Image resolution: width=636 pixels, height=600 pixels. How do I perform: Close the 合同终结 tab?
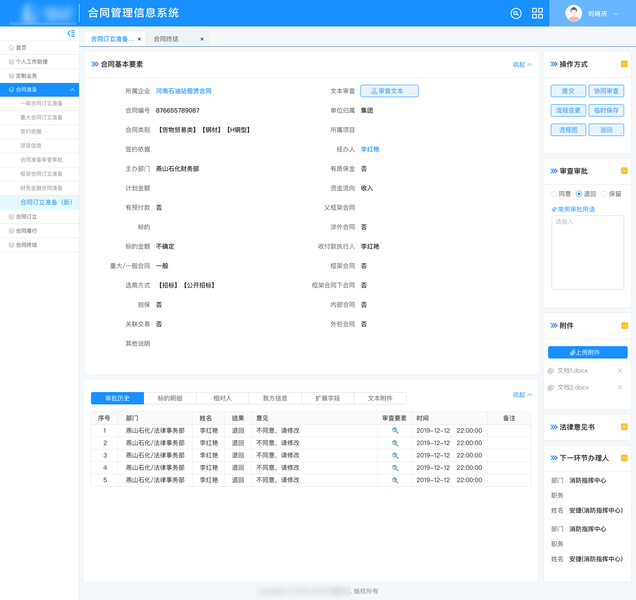[202, 39]
